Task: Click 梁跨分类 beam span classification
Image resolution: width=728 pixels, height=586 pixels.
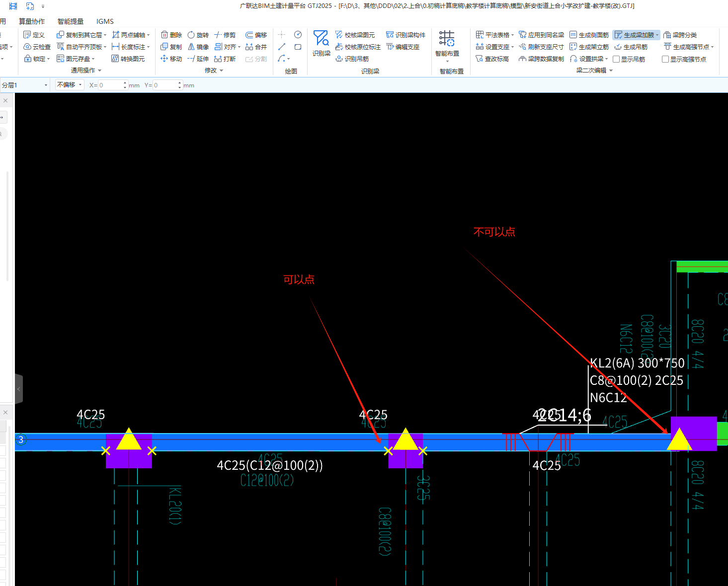Action: point(680,35)
